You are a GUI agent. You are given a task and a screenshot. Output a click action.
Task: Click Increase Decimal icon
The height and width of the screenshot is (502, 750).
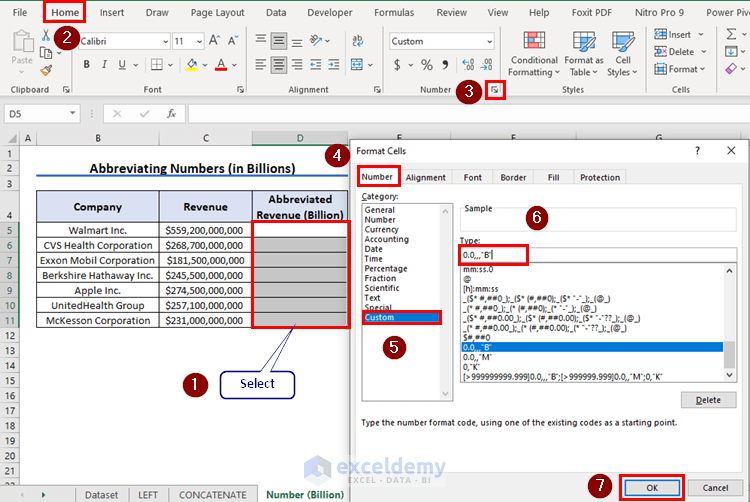pyautogui.click(x=468, y=64)
